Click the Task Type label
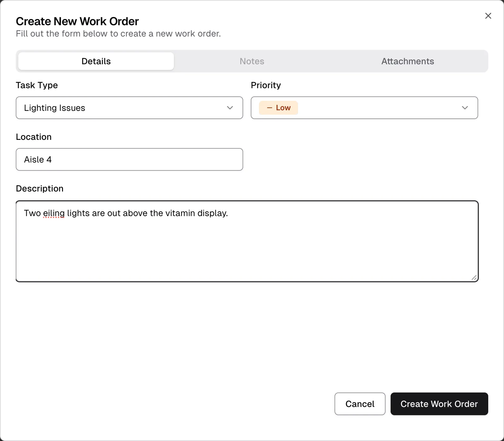The image size is (504, 441). pos(37,85)
